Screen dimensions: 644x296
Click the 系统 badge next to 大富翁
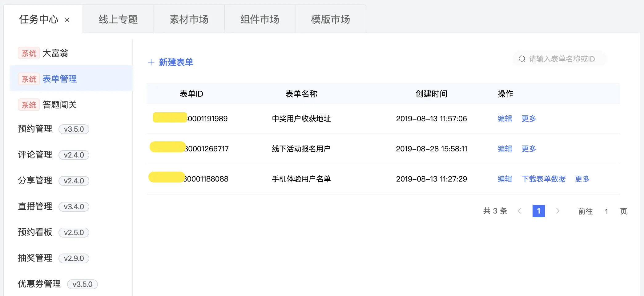pyautogui.click(x=29, y=53)
